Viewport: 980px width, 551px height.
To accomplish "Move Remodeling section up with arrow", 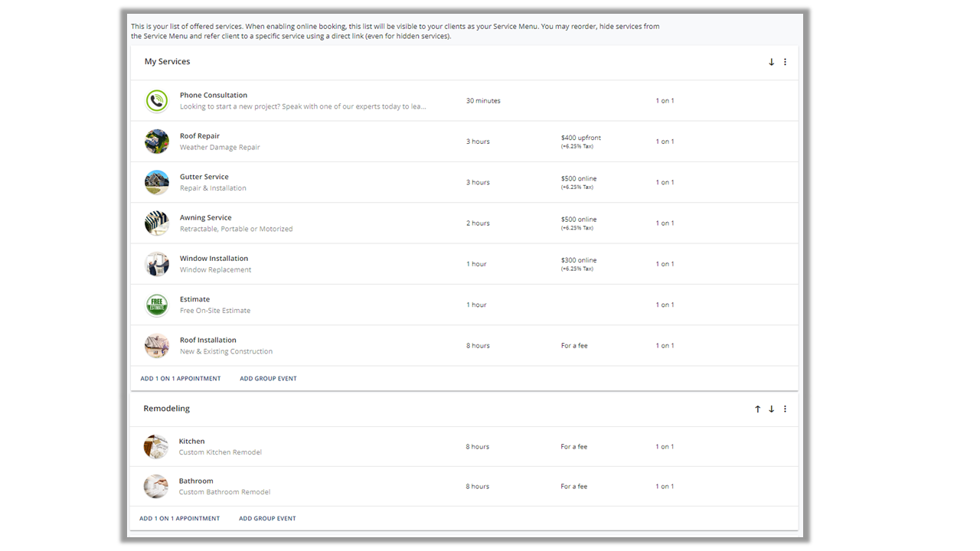I will pos(758,409).
